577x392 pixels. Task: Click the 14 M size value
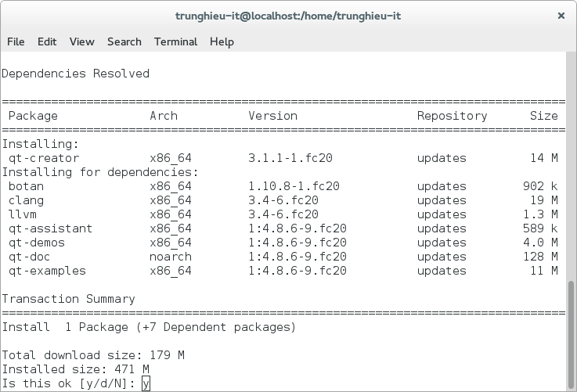point(544,158)
